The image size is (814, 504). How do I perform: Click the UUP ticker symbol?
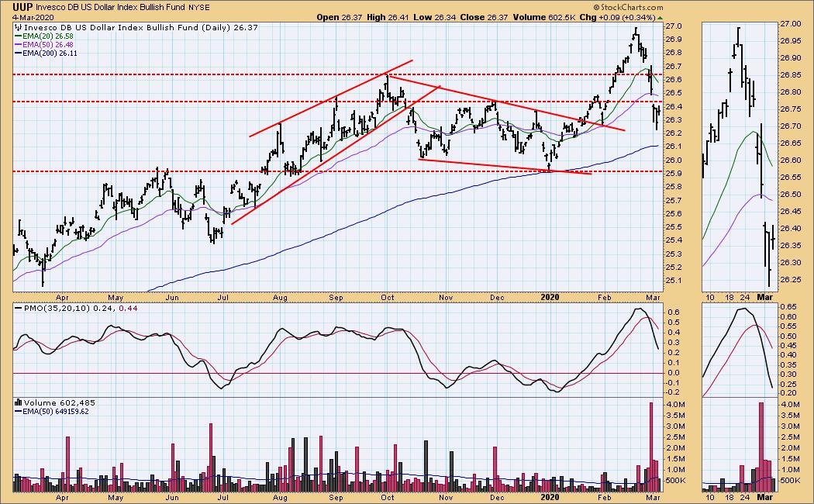click(22, 7)
